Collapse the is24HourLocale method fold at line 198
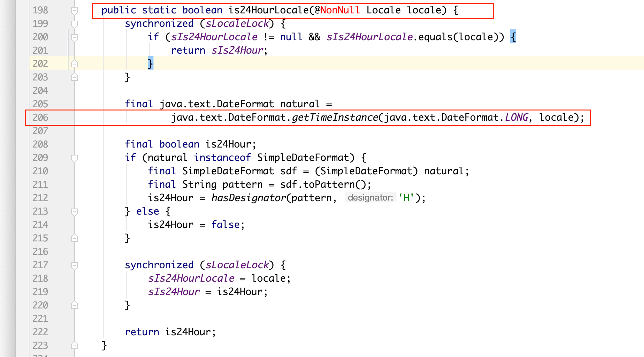Screen dimensions: 644x357 coord(75,11)
